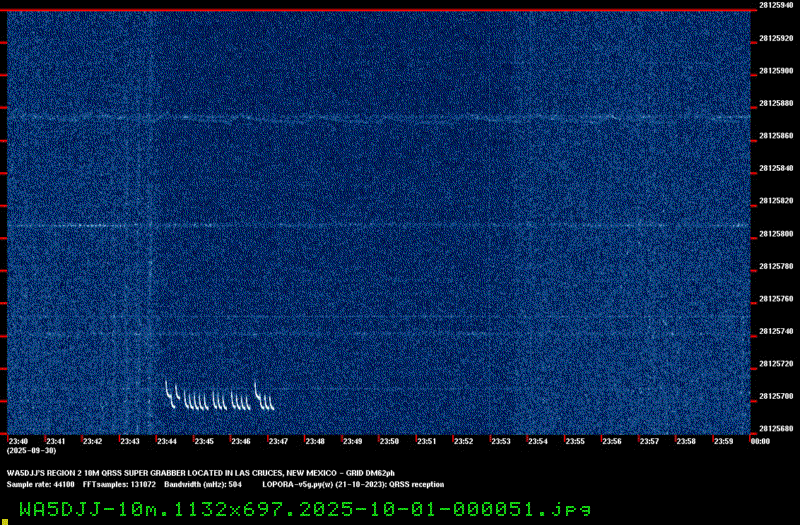
Task: Click the Sample rate: 44100 text
Action: (x=40, y=485)
